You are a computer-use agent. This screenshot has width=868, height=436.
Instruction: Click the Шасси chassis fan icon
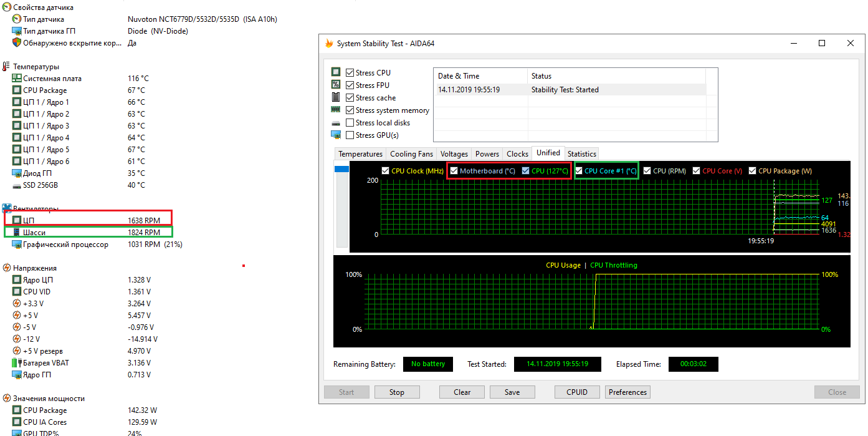click(x=17, y=233)
